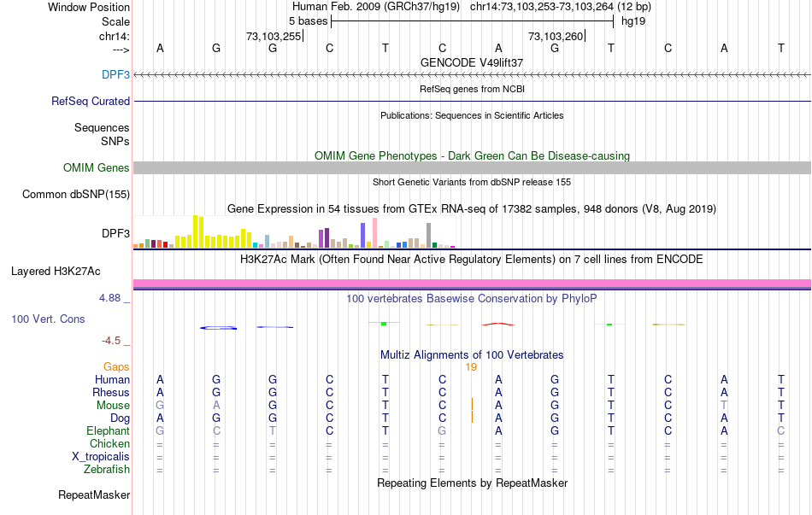Click the orange insertion bar in Dog row

click(x=472, y=417)
